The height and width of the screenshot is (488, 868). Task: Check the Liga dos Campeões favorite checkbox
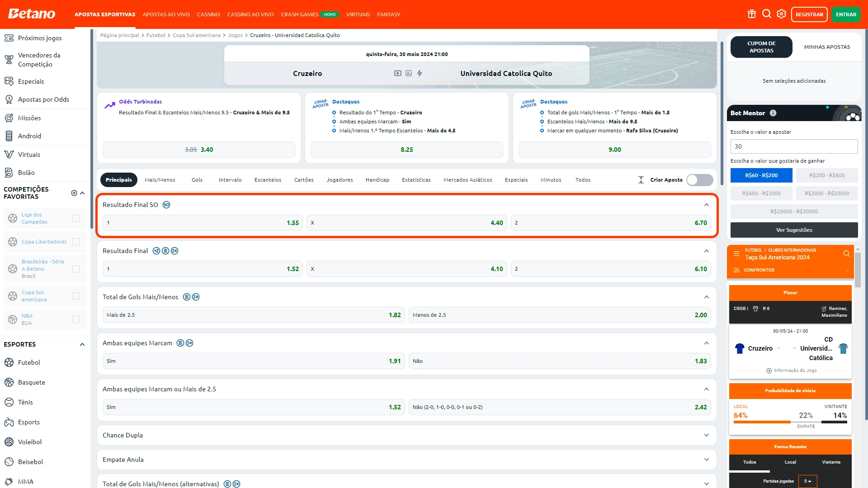76,218
